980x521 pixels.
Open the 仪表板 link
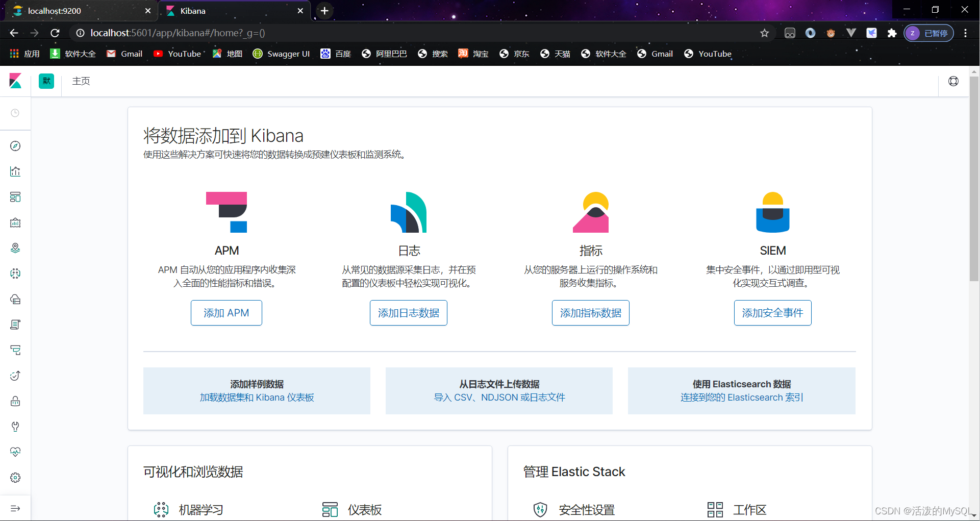pyautogui.click(x=365, y=510)
